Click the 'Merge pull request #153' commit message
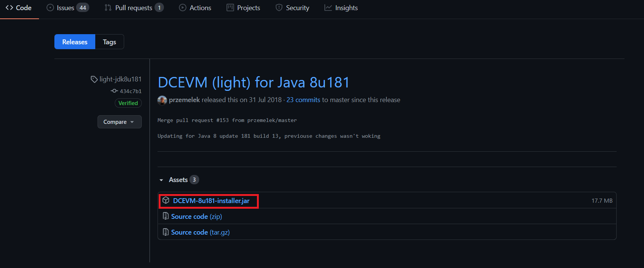Viewport: 644px width, 268px height. [227, 120]
